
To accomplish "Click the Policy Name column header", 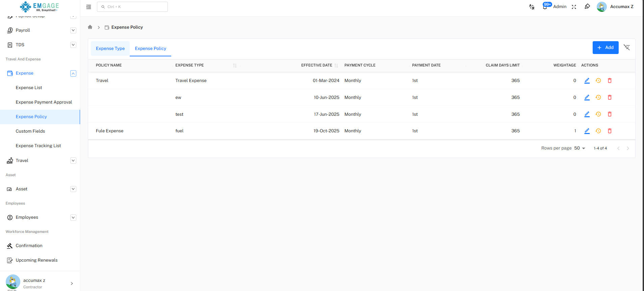I will (109, 65).
